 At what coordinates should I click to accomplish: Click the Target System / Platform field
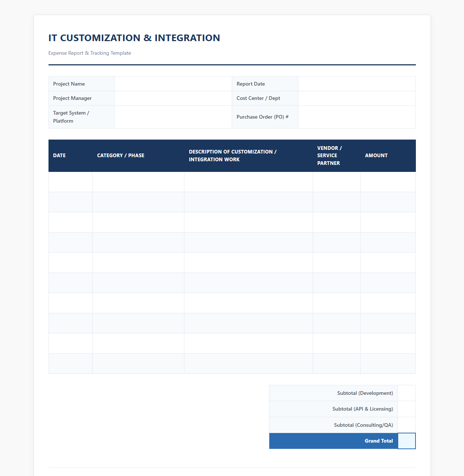point(173,117)
